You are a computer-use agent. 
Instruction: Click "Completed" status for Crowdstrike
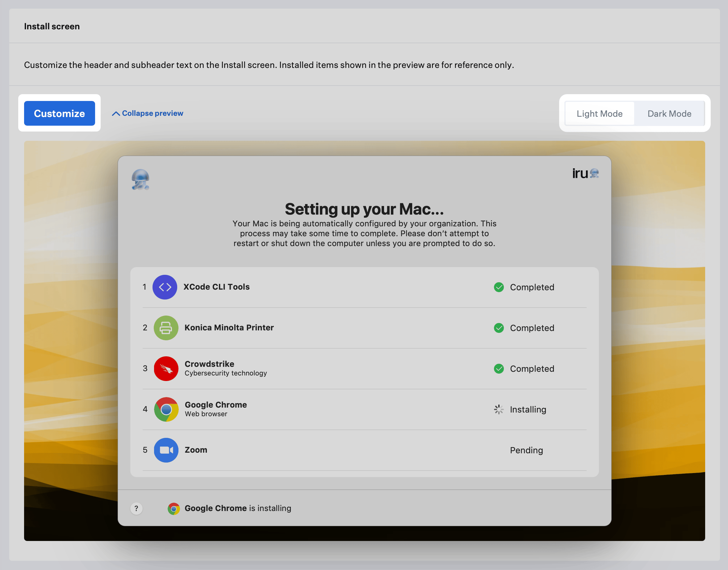(532, 369)
